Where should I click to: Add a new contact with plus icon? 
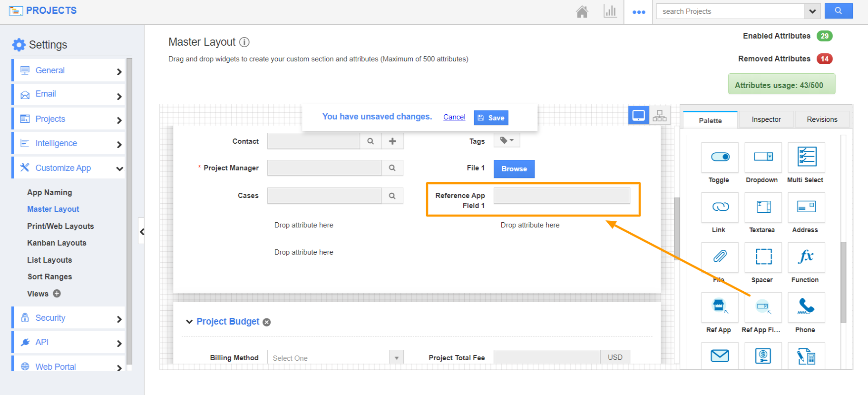pyautogui.click(x=392, y=141)
